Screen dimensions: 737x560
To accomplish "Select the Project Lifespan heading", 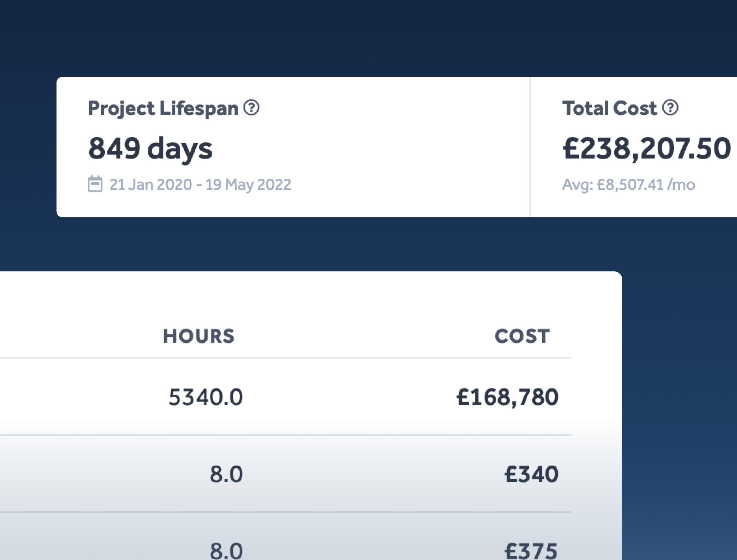I will pos(163,108).
